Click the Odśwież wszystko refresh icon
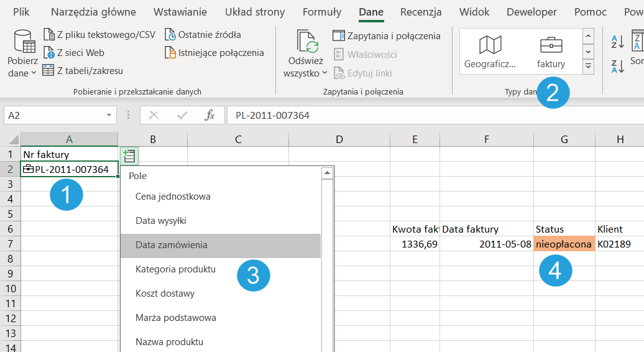Viewport: 644px width, 352px height. click(307, 42)
